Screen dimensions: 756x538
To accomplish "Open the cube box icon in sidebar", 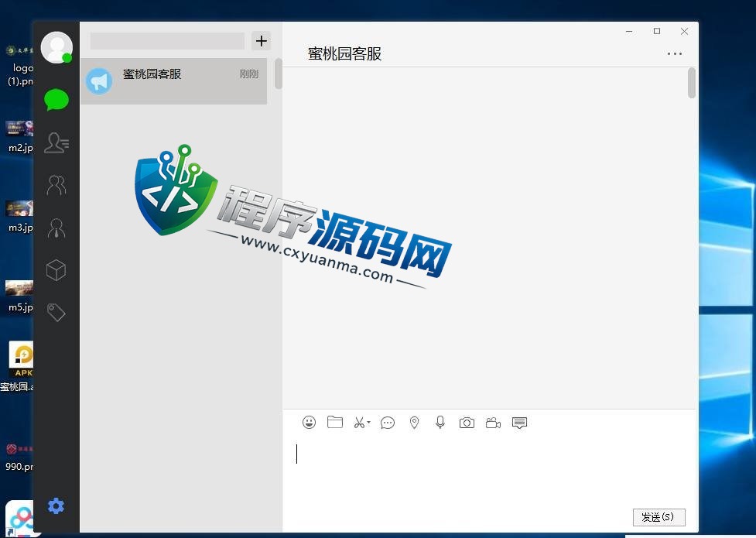I will 56,269.
